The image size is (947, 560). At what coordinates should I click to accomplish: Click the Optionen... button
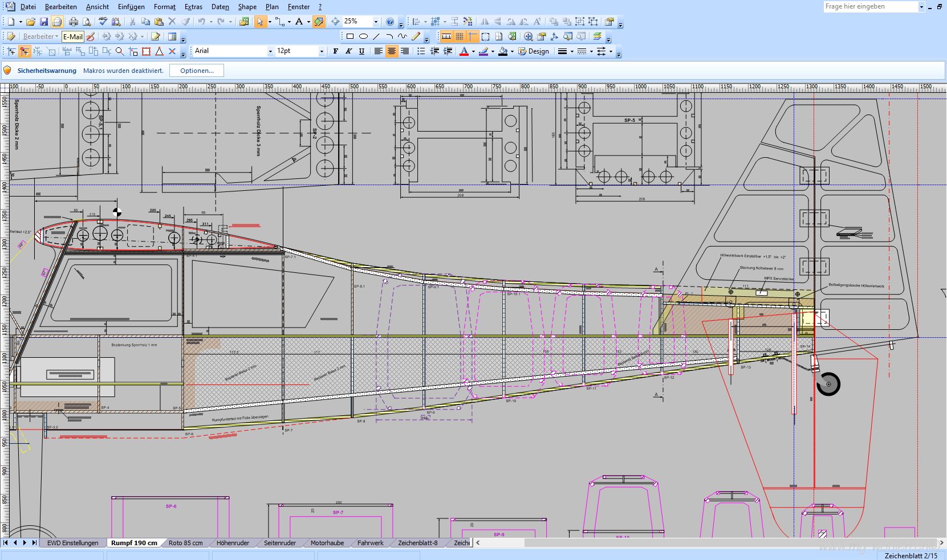197,71
